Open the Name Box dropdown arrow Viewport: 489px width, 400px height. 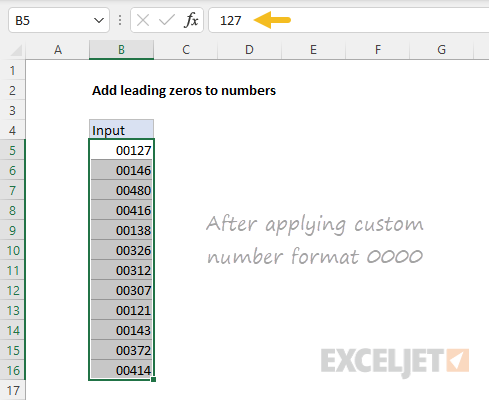point(99,21)
